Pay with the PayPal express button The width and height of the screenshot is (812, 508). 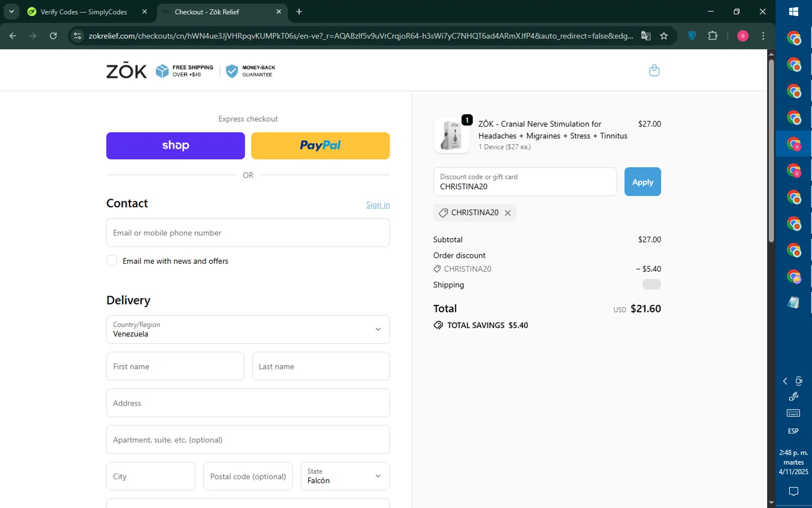tap(320, 146)
